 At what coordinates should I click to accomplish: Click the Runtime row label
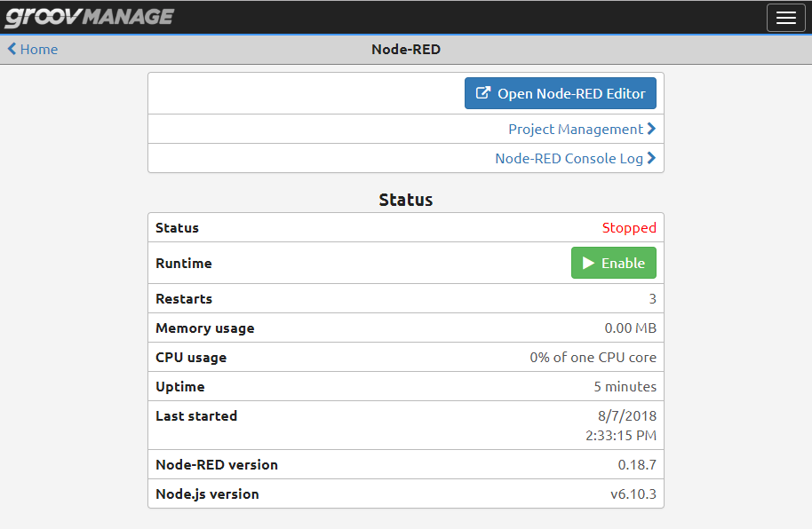click(x=184, y=264)
